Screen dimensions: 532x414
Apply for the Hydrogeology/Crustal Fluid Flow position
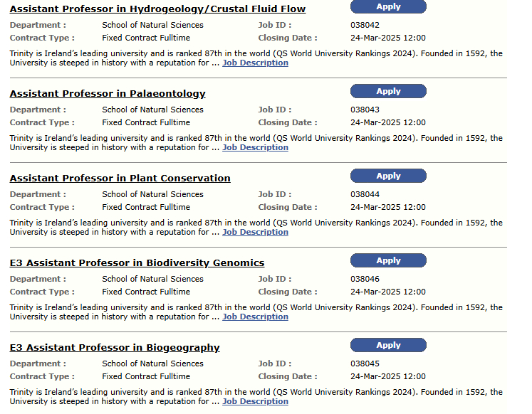click(388, 6)
